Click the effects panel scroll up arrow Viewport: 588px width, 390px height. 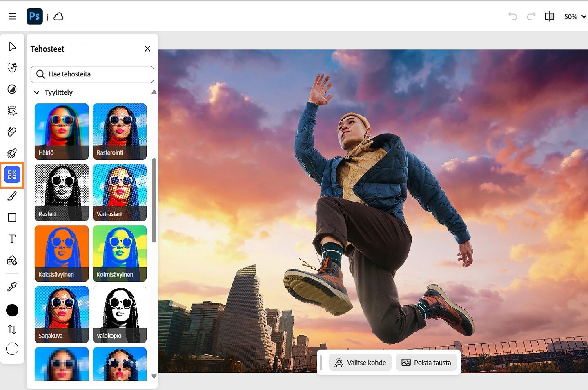coord(154,92)
